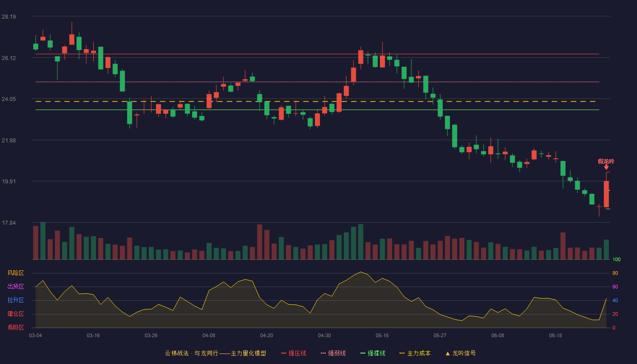This screenshot has width=637, height=364.
Task: Click the 风险区 zone label
Action: [x=15, y=273]
